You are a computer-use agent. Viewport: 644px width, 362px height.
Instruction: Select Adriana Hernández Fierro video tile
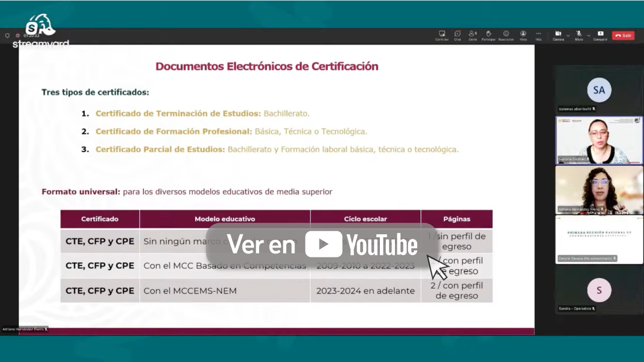tap(599, 190)
